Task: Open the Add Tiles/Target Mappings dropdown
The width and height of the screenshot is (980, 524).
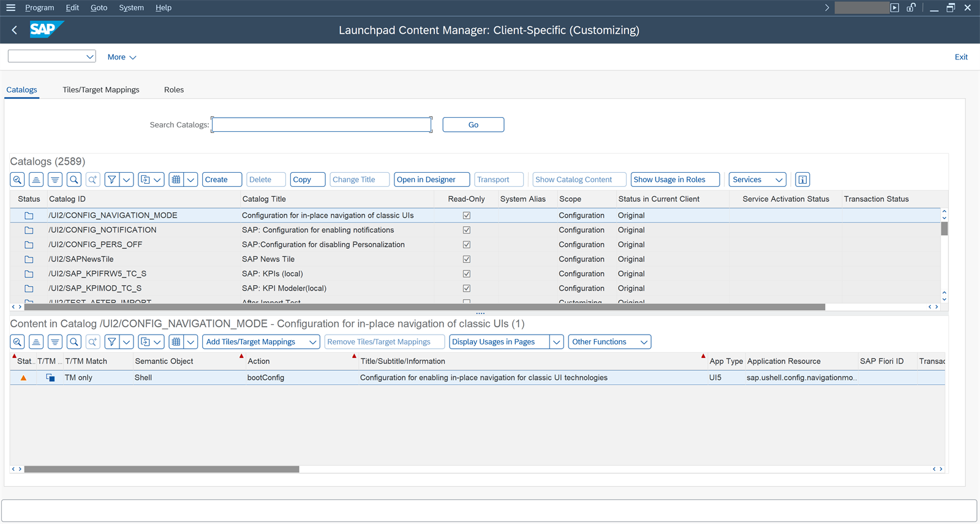Action: point(262,342)
